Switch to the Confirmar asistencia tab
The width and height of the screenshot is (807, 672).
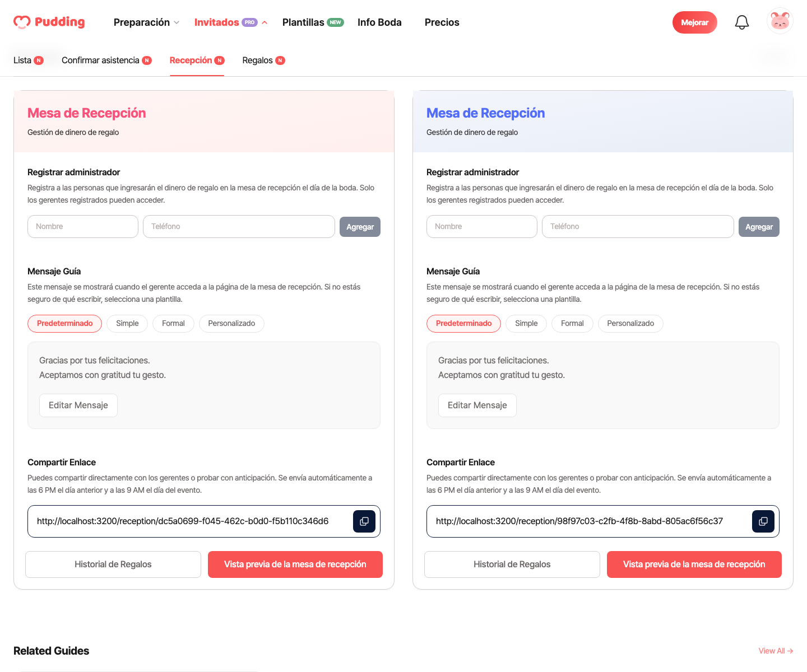tap(106, 60)
